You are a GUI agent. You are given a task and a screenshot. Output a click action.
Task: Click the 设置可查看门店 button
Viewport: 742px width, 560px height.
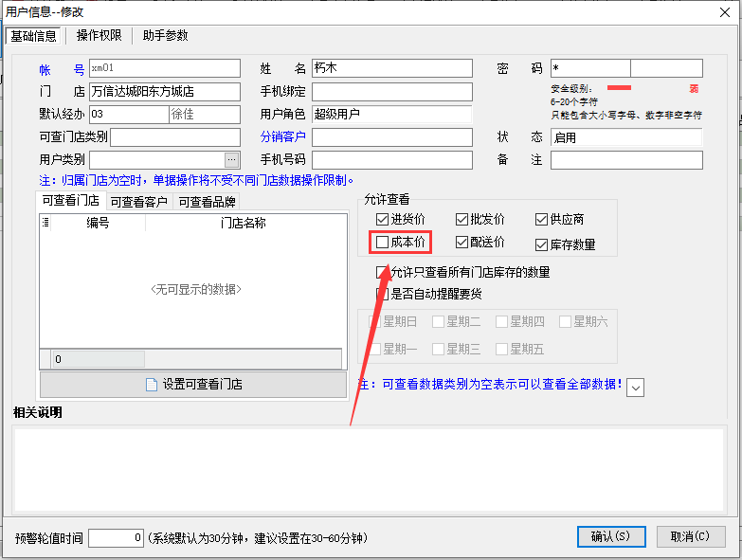tap(193, 385)
